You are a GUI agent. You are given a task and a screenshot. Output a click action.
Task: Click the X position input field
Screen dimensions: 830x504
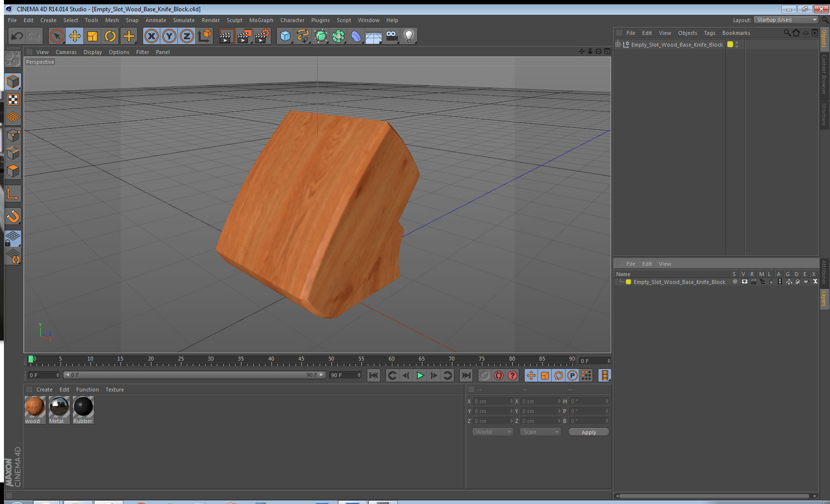[493, 401]
